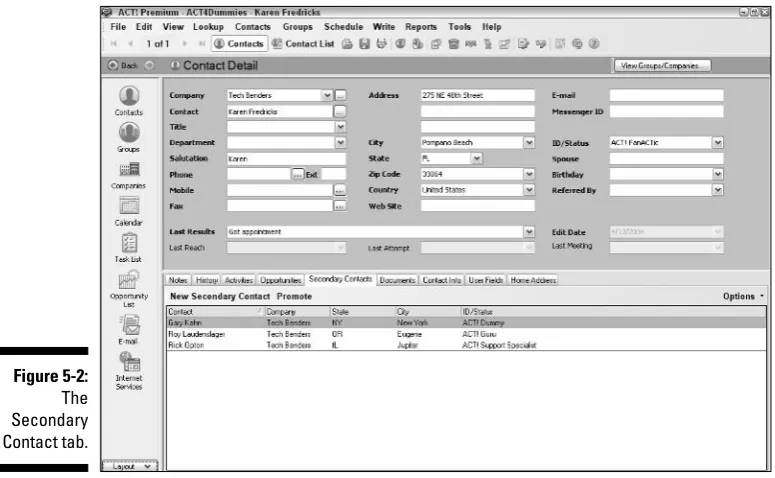This screenshot has width=775, height=478.
Task: Click the View Groups/Companies button
Action: click(x=662, y=65)
